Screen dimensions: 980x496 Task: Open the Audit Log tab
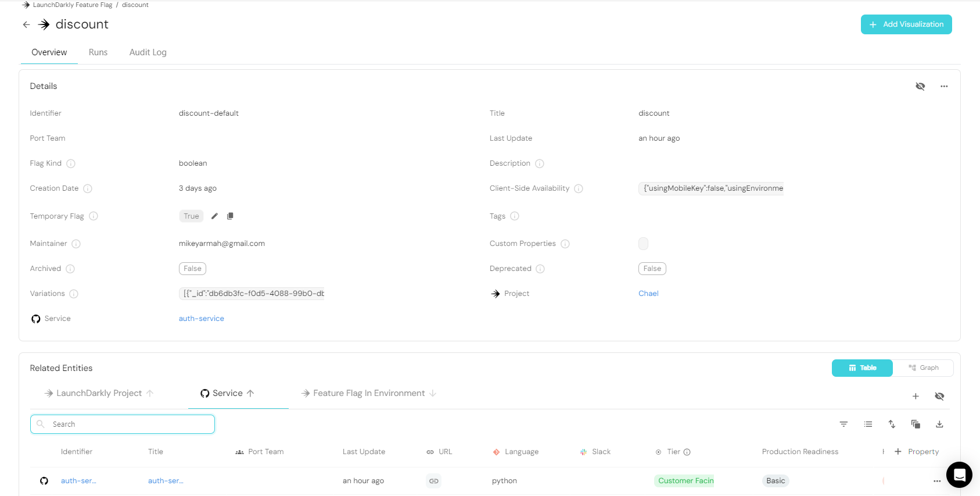[x=148, y=52]
